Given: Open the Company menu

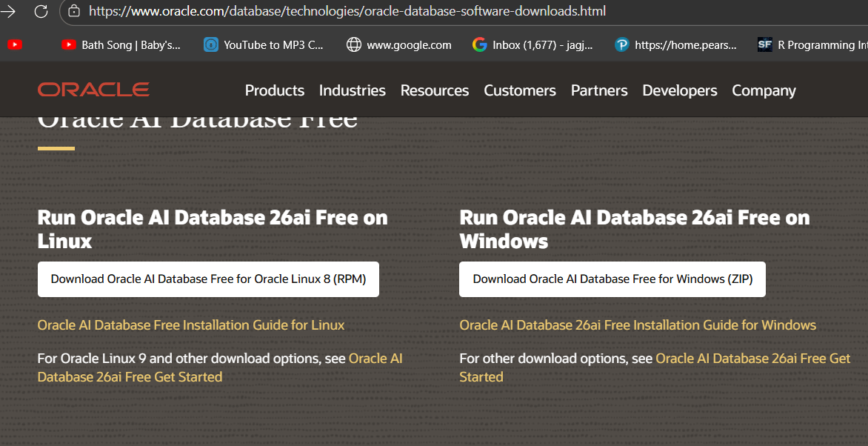Looking at the screenshot, I should tap(764, 90).
